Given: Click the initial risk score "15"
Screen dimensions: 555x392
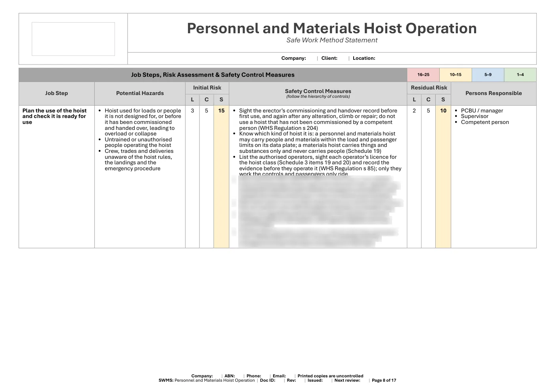Looking at the screenshot, I should coord(221,111).
